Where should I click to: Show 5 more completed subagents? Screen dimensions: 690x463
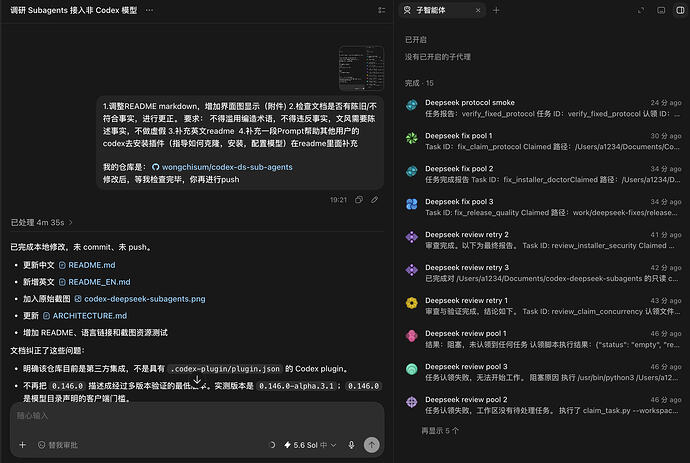439,431
